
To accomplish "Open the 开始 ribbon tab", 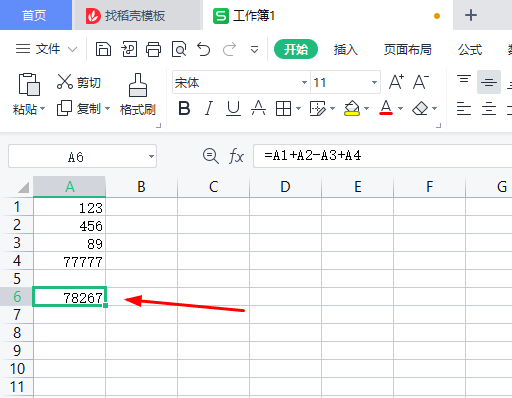I will [x=296, y=49].
